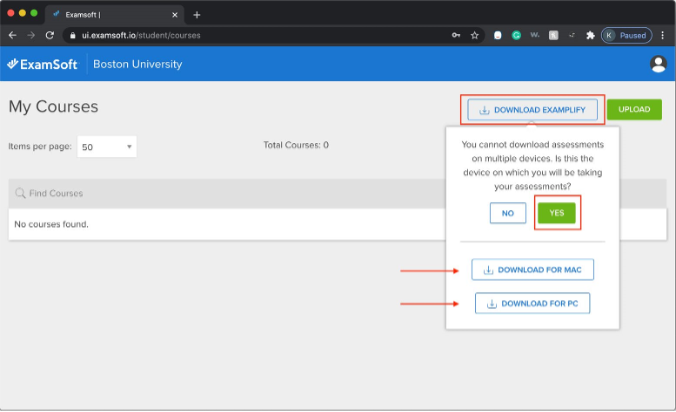The height and width of the screenshot is (412, 676).
Task: Click the browser forward arrow
Action: coord(31,35)
